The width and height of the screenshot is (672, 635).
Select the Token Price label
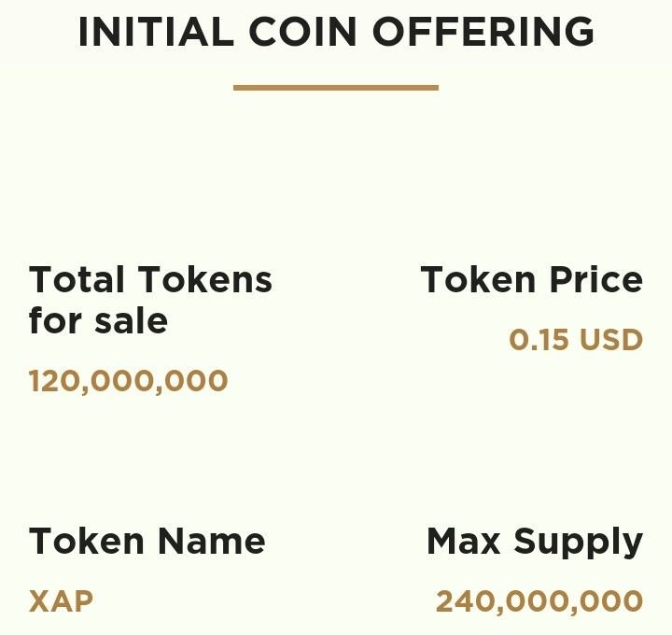pos(532,279)
